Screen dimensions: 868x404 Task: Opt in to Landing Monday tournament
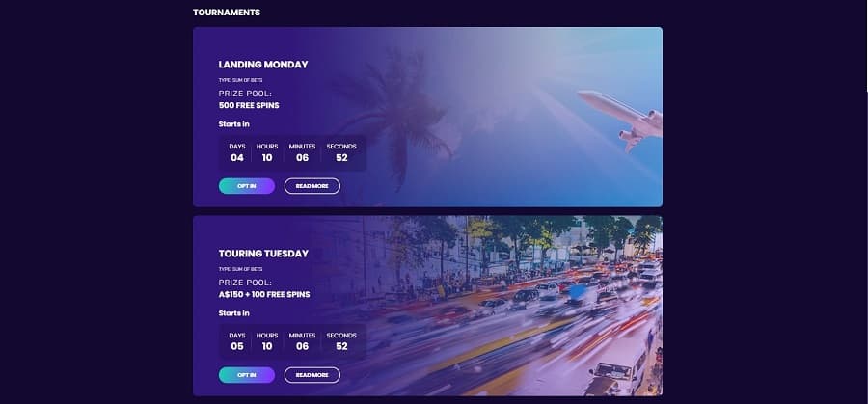pyautogui.click(x=246, y=186)
